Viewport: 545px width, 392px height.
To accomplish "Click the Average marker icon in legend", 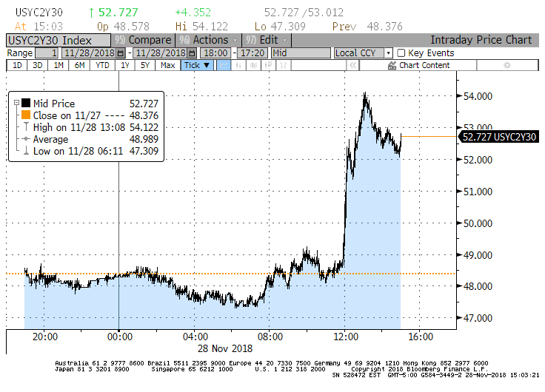I will tap(26, 139).
